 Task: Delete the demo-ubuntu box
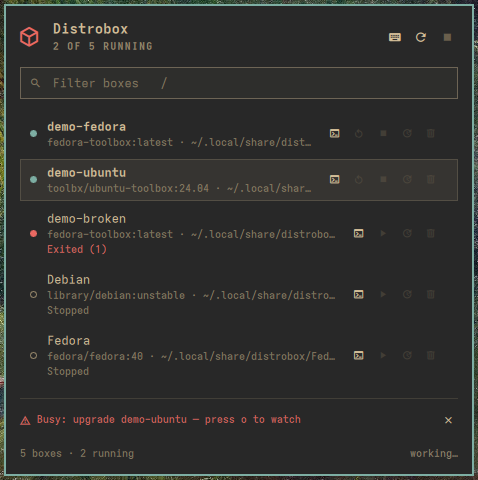431,179
